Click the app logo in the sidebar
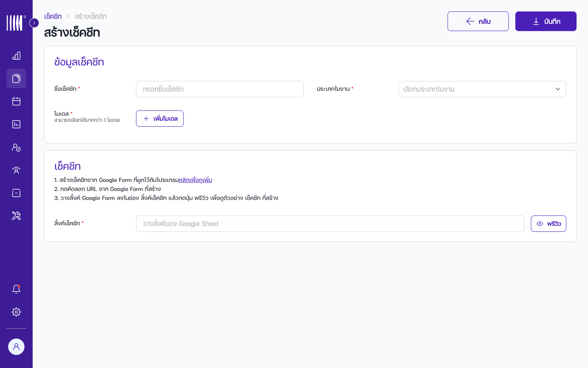 tap(16, 23)
